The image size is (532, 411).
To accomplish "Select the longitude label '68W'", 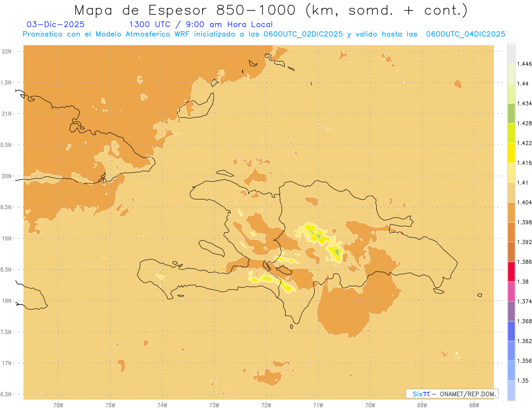I will click(x=474, y=405).
